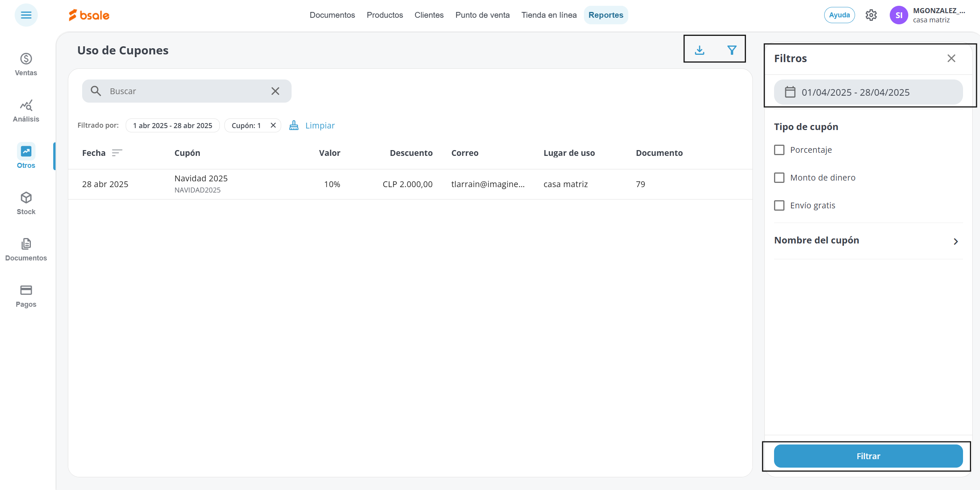
Task: Open Pagos in the sidebar
Action: click(26, 296)
